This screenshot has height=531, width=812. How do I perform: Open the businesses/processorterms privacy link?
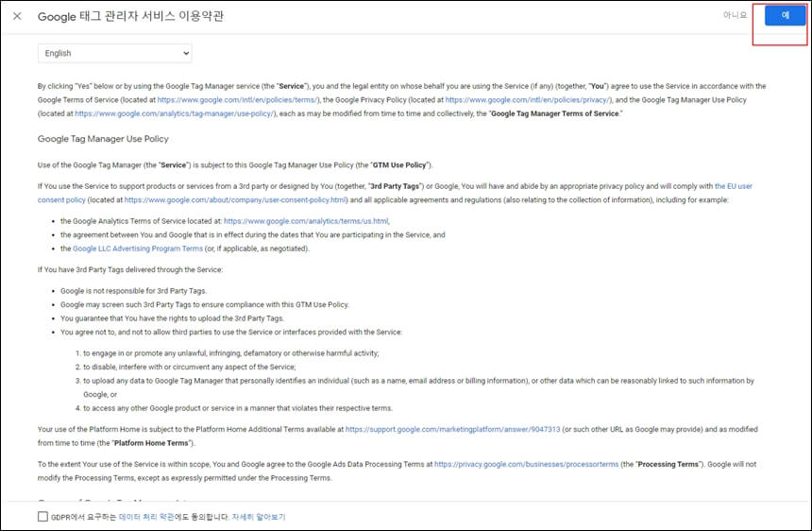click(x=526, y=464)
